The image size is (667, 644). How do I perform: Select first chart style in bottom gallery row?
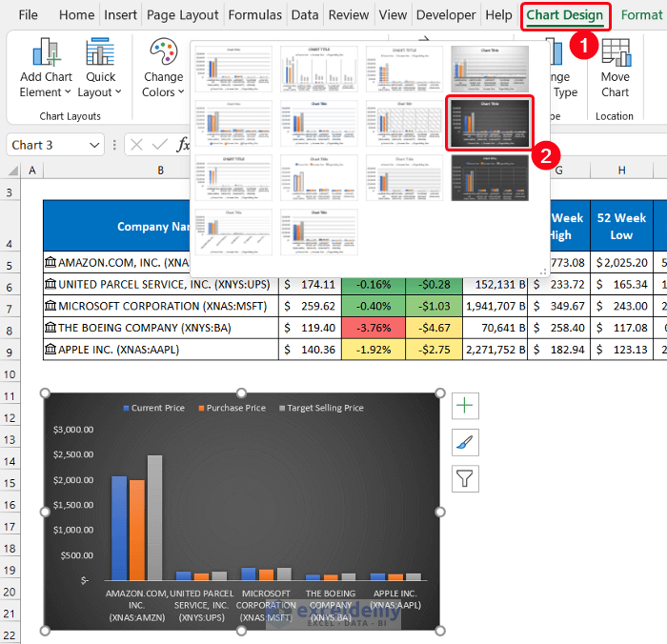click(x=233, y=232)
